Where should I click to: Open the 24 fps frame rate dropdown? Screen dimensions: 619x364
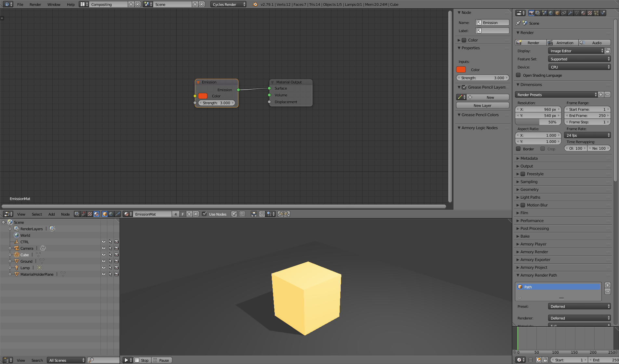[587, 135]
